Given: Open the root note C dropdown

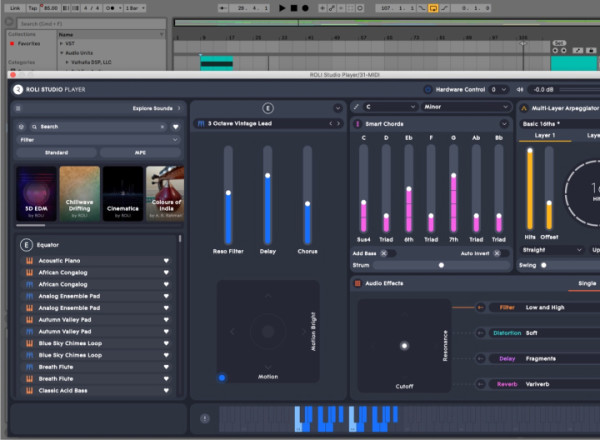Looking at the screenshot, I should coord(390,107).
